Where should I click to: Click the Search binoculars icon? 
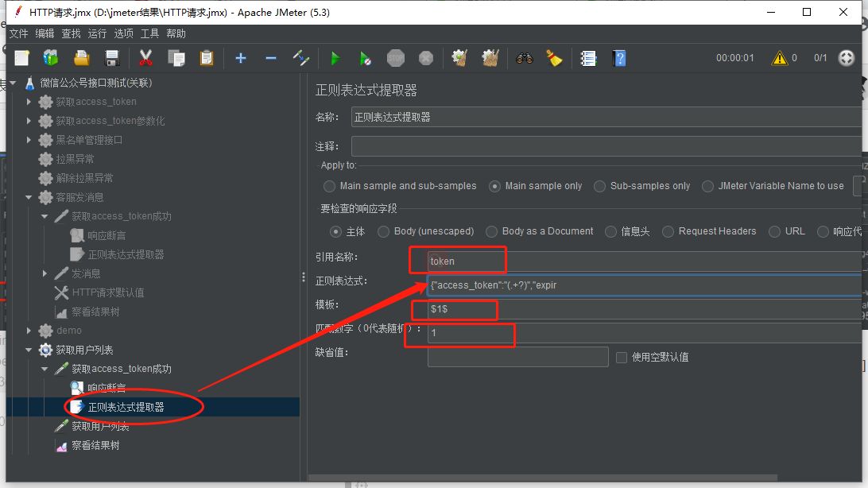pos(525,58)
